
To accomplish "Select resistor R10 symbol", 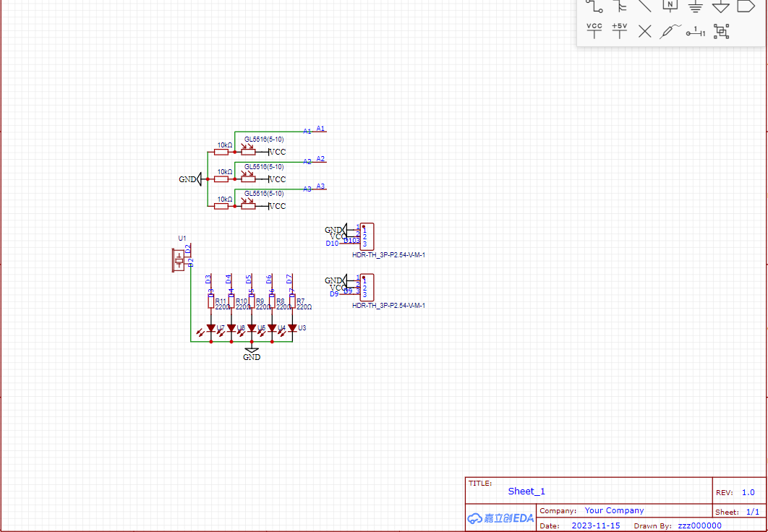I will (x=231, y=301).
